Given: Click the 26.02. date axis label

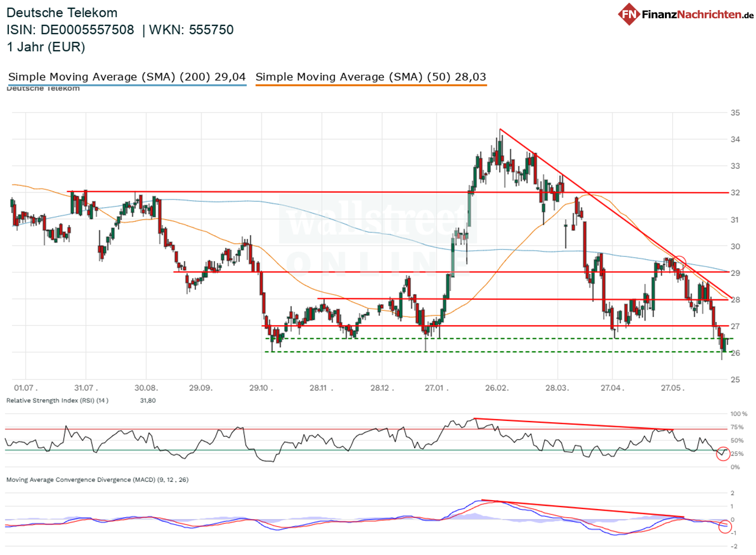Looking at the screenshot, I should click(x=497, y=388).
